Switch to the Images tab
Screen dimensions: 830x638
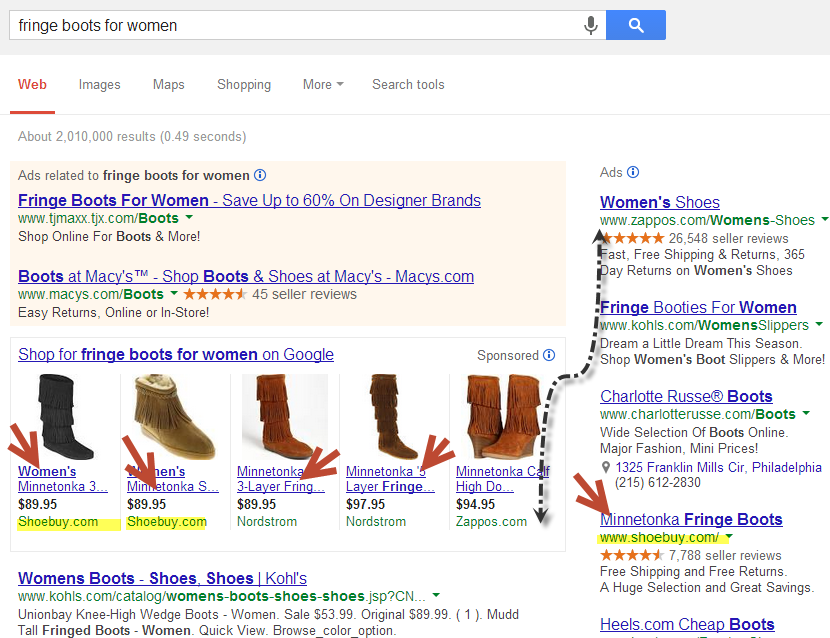coord(100,85)
